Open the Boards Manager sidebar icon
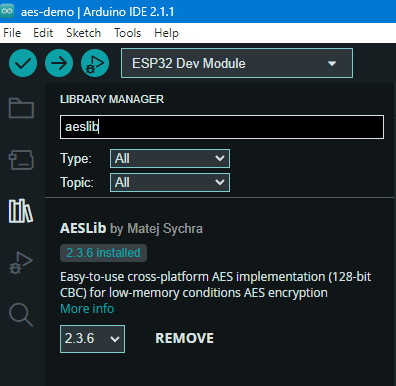 point(21,160)
